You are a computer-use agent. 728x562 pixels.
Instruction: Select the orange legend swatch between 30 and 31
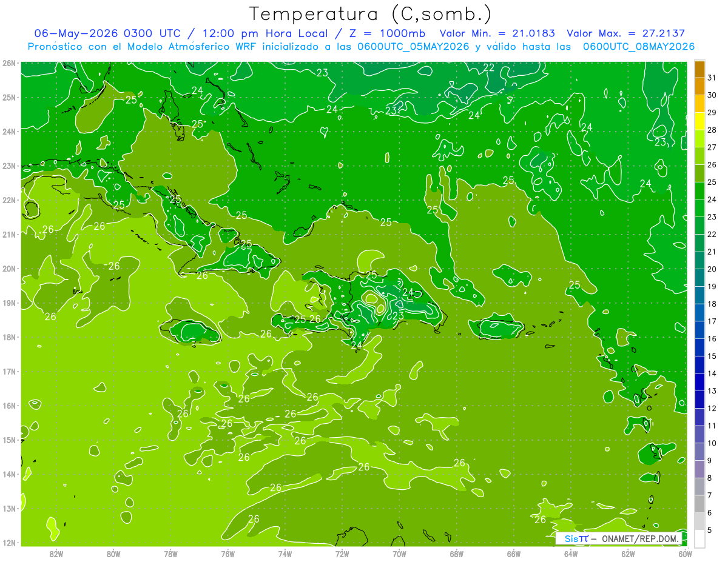click(699, 86)
